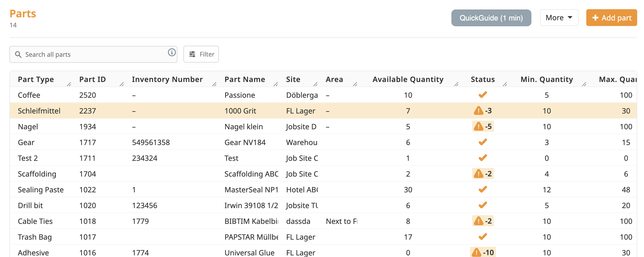Viewport: 644px width, 257px height.
Task: Click the Filter sliders icon
Action: (x=192, y=54)
